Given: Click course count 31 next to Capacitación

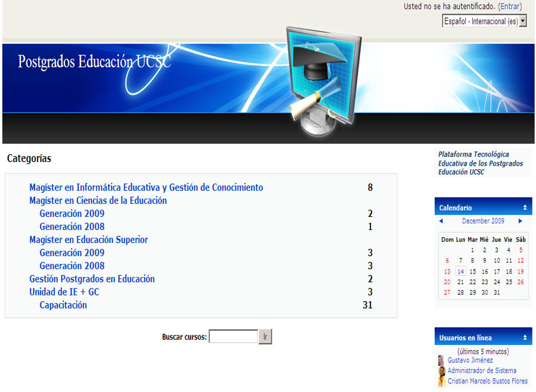Looking at the screenshot, I should point(367,305).
